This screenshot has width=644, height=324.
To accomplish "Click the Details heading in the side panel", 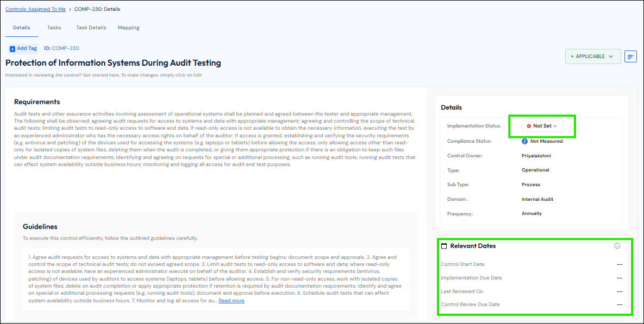I will (x=452, y=107).
